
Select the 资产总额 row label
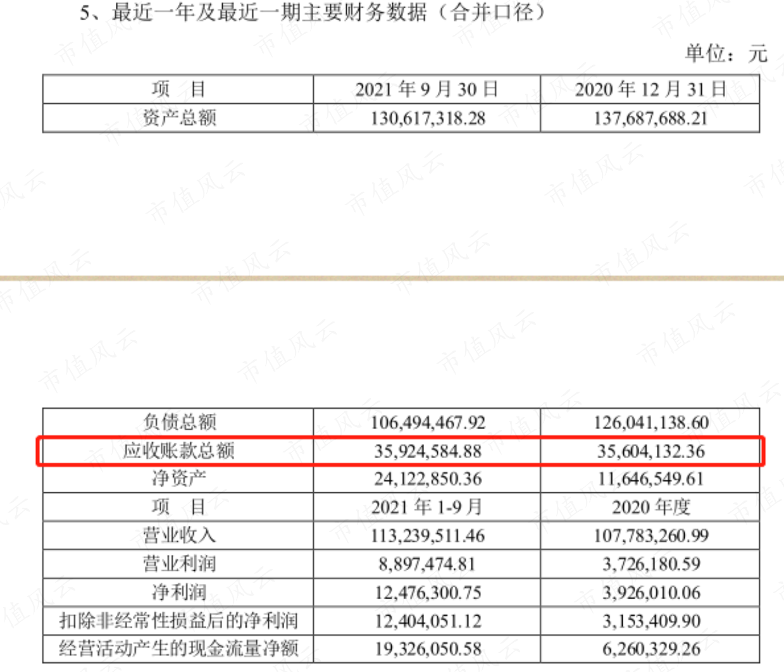(x=179, y=118)
